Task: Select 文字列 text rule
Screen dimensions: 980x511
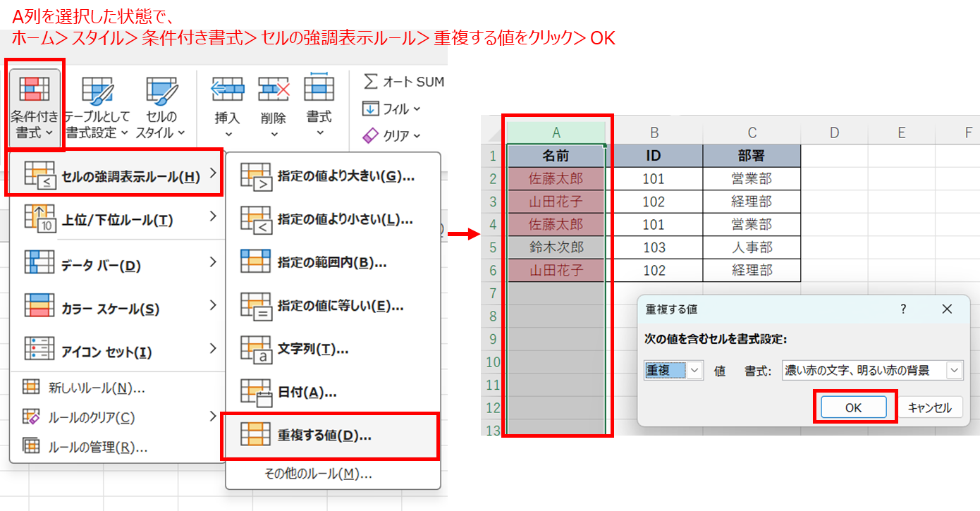Action: point(333,348)
